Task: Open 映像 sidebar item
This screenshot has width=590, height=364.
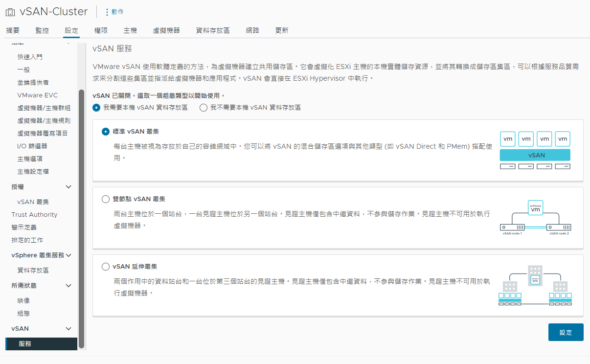Action: pyautogui.click(x=23, y=300)
